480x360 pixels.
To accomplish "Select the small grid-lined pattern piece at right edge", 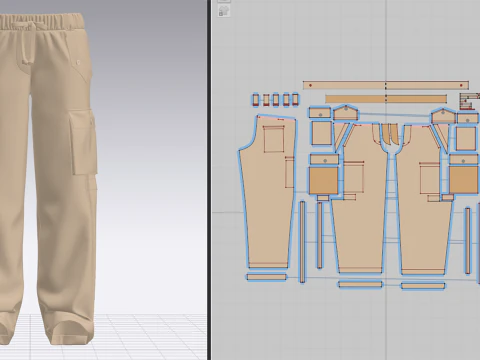I will click(470, 101).
